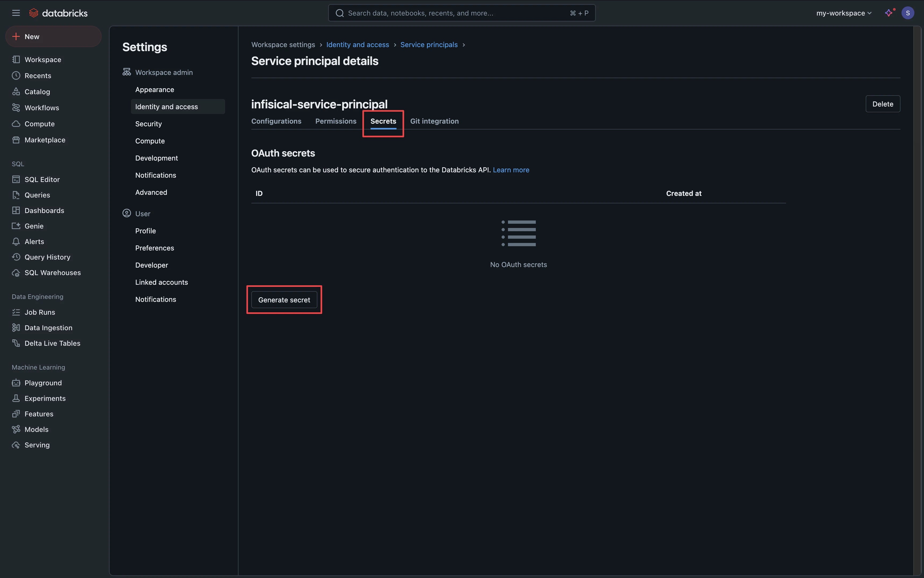Click the Genie icon
The image size is (924, 578).
coord(16,226)
